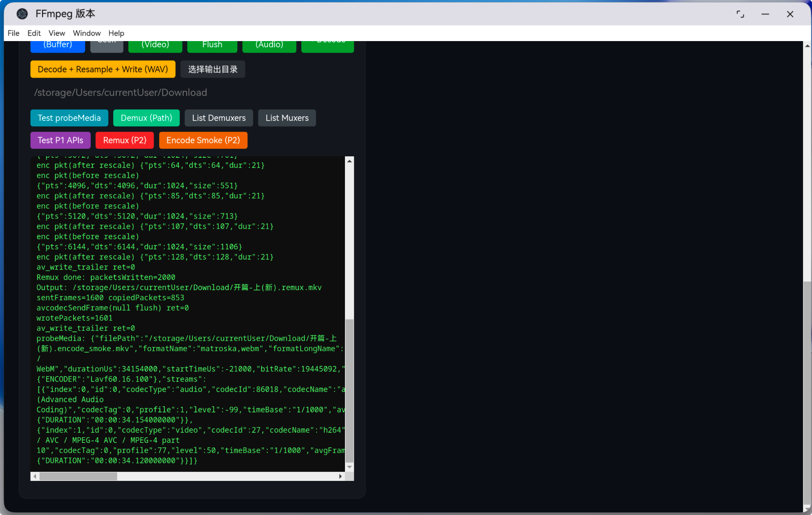Click the '{"DURATION":"00:00:34.154000000"}},' line
Screen dimensions: 812x515
coord(115,420)
